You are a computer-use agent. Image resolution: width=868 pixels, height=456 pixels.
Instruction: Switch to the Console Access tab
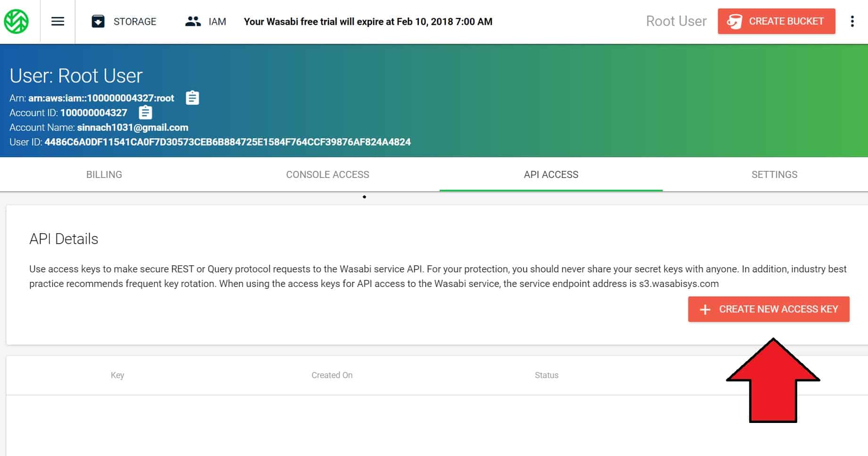(x=328, y=175)
